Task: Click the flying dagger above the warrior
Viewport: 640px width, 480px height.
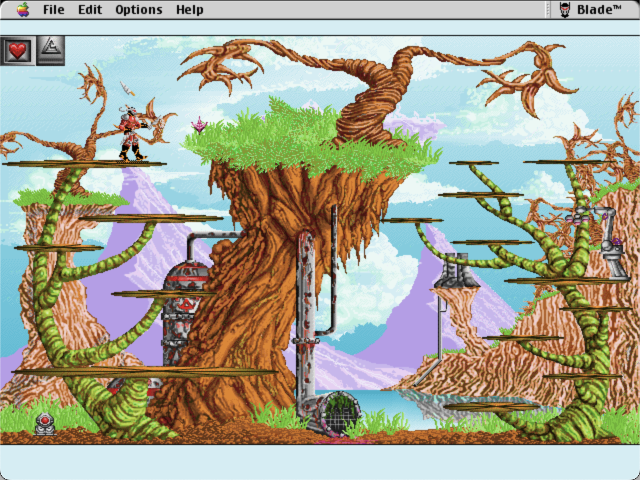Action: coord(127,88)
